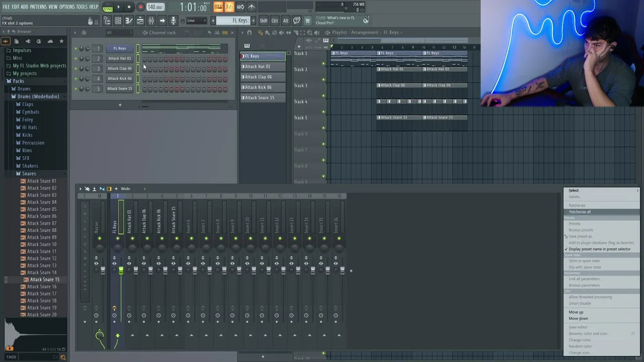This screenshot has height=362, width=644.
Task: Expand the Claps folder
Action: tap(28, 104)
